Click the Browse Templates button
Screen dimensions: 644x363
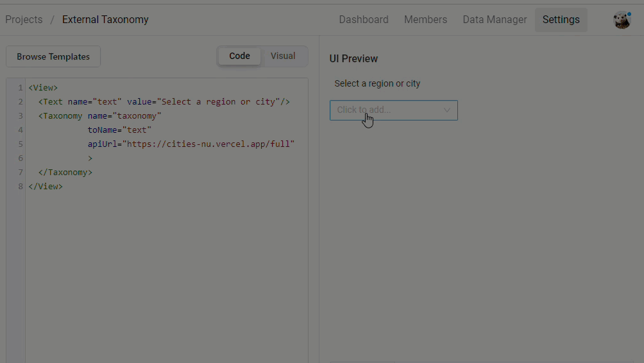(53, 56)
